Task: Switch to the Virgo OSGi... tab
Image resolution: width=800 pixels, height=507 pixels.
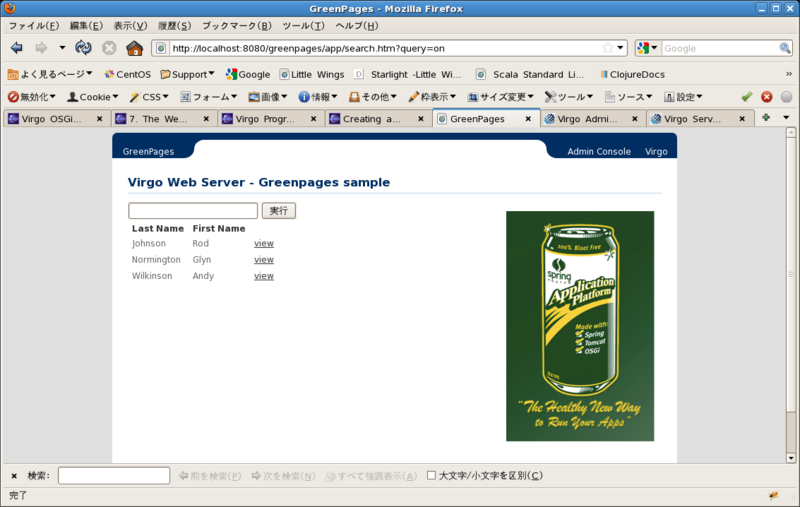Action: click(56, 119)
